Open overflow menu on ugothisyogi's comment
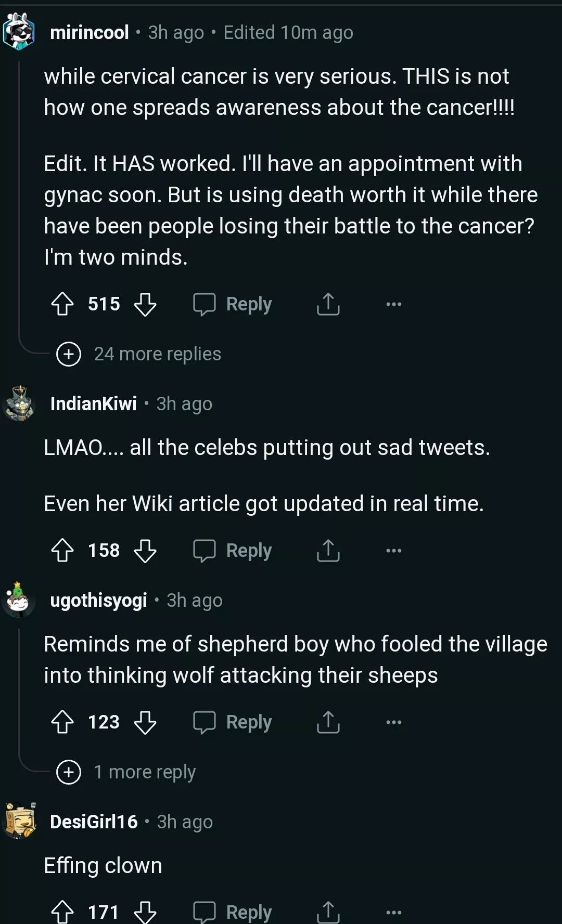 coord(393,722)
